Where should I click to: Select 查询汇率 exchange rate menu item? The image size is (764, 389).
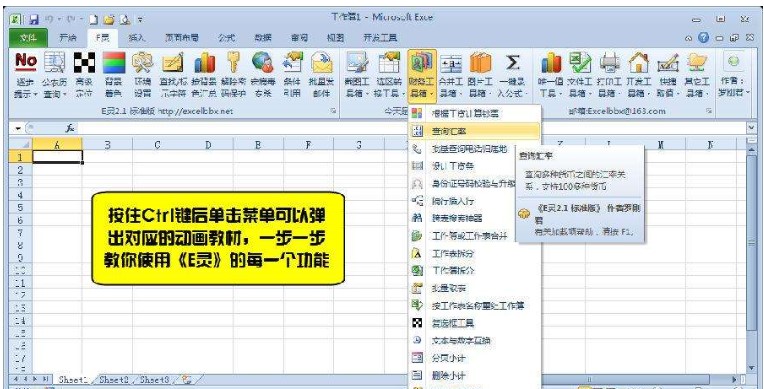(x=475, y=131)
